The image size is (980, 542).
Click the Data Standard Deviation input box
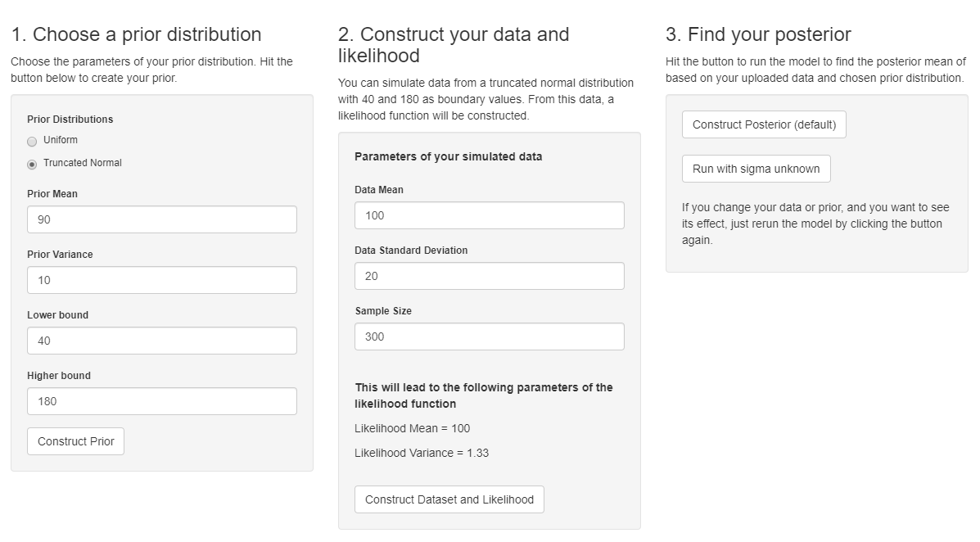click(x=490, y=276)
